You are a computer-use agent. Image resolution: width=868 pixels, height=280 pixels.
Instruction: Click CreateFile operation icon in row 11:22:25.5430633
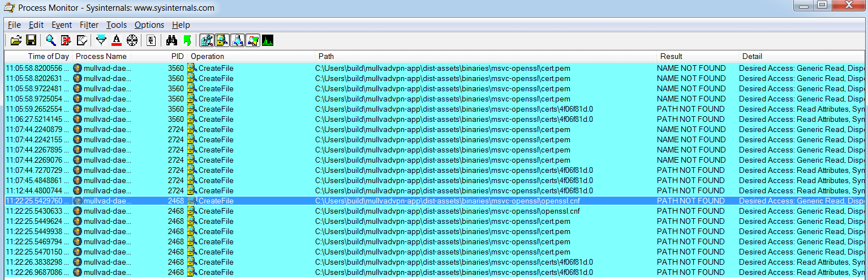pyautogui.click(x=192, y=211)
